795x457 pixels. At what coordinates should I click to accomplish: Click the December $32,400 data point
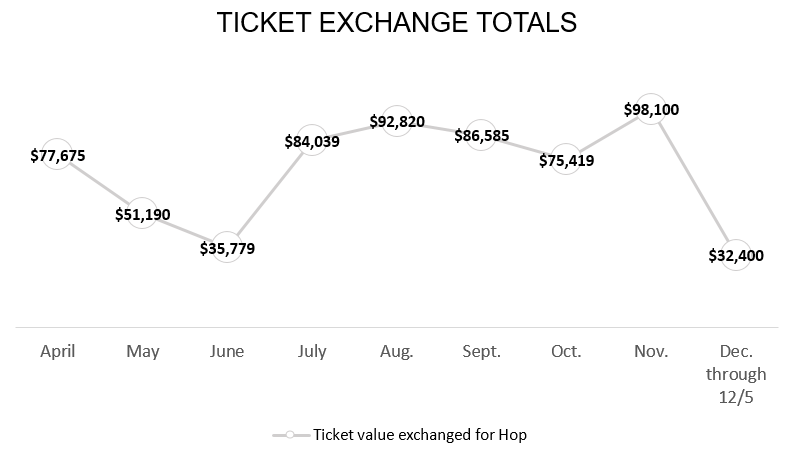point(736,255)
